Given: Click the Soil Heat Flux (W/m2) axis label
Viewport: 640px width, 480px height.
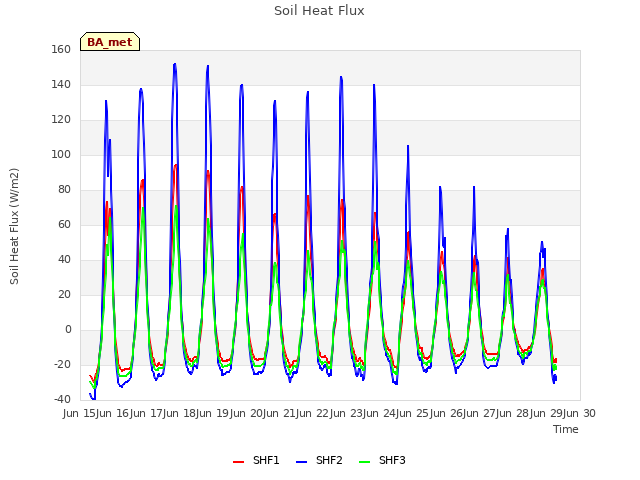Looking at the screenshot, I should pyautogui.click(x=14, y=226).
